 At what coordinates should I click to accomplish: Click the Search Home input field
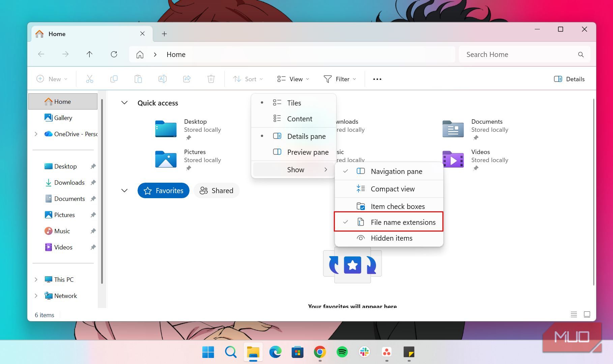[525, 55]
